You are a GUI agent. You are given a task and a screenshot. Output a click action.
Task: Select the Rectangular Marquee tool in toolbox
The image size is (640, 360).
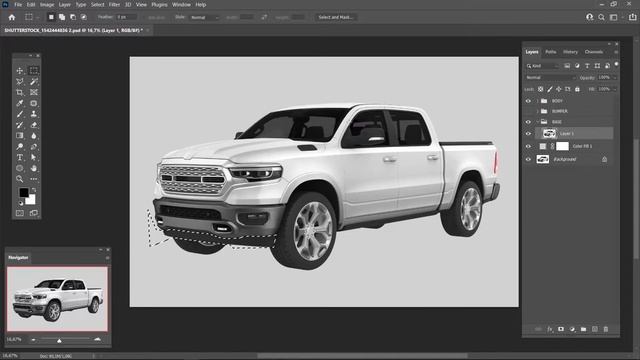click(x=33, y=71)
